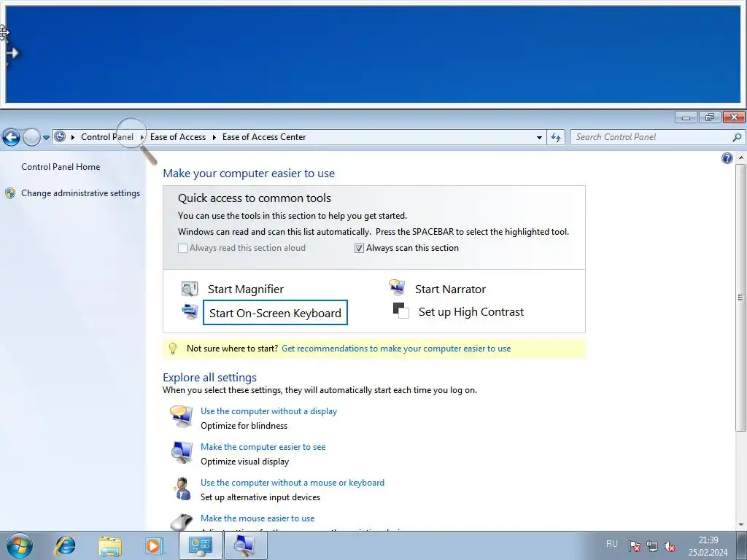Open Help with the blue question mark

coord(727,158)
